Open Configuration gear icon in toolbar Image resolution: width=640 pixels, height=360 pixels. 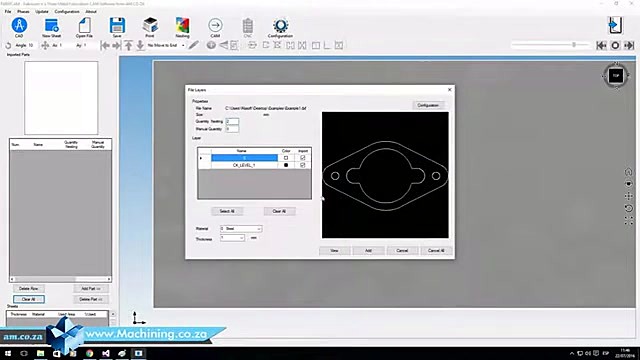[x=280, y=25]
